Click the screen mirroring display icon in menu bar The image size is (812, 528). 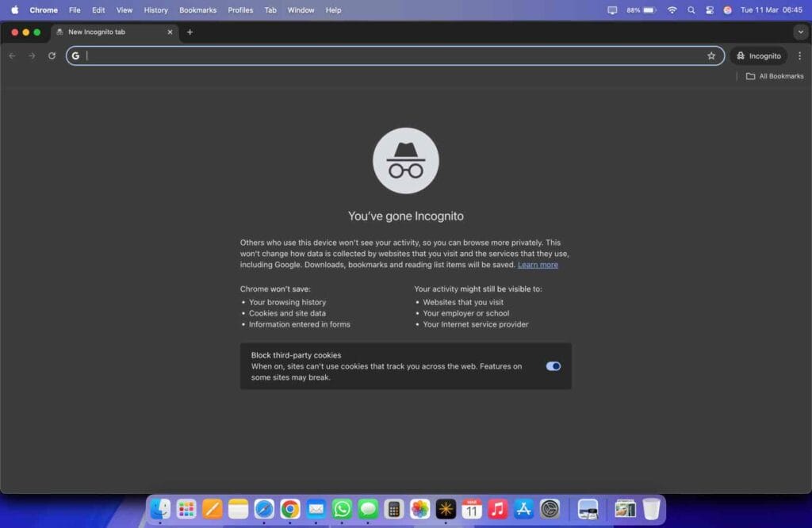pos(612,10)
